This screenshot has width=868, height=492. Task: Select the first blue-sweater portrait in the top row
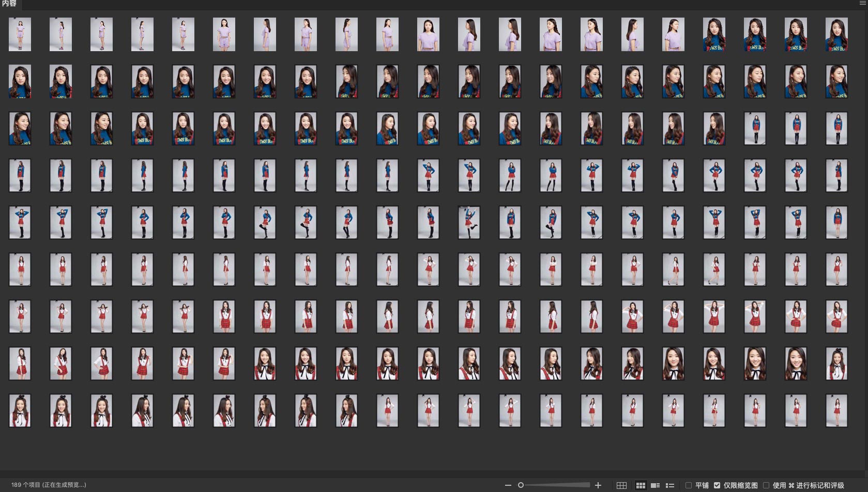click(714, 34)
